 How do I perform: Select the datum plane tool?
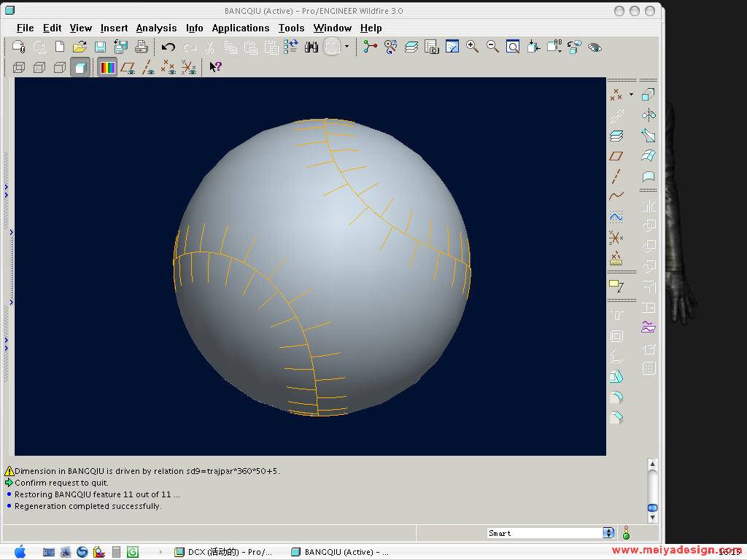click(616, 156)
